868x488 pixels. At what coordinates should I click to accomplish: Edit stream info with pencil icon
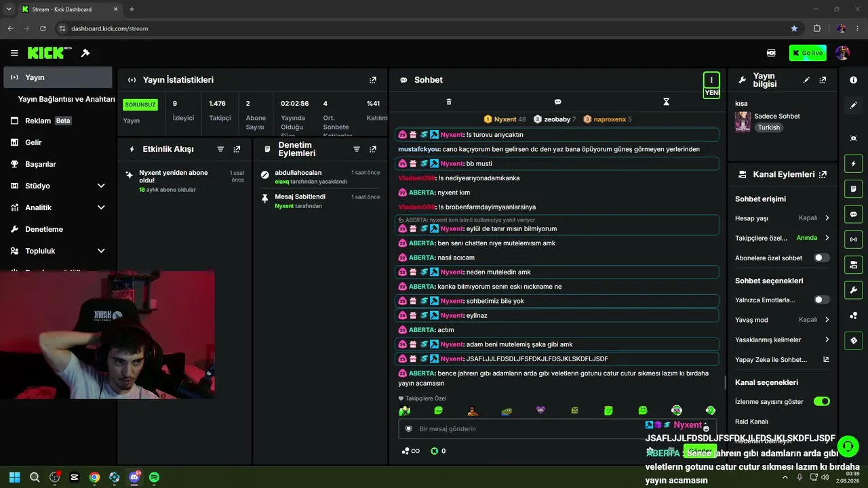tap(806, 80)
